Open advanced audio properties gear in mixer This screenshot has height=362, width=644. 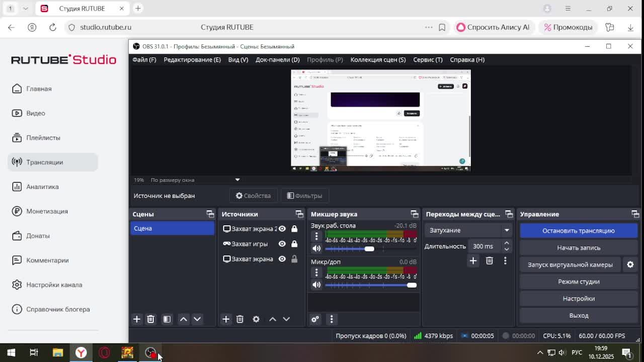point(315,319)
